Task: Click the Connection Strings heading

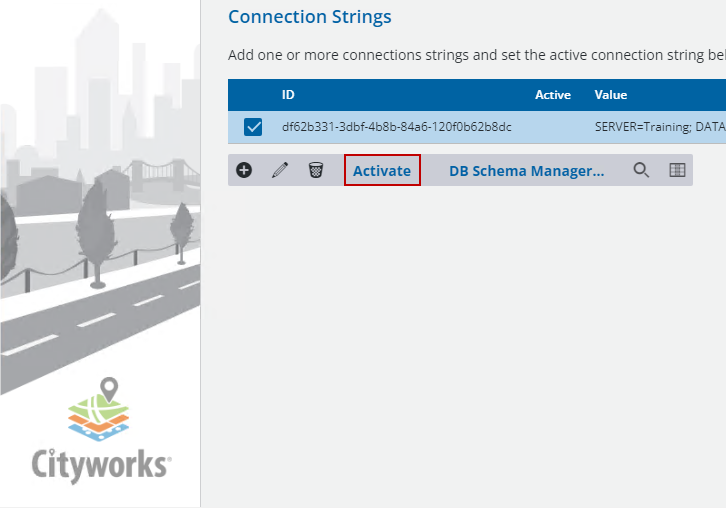Action: tap(310, 17)
